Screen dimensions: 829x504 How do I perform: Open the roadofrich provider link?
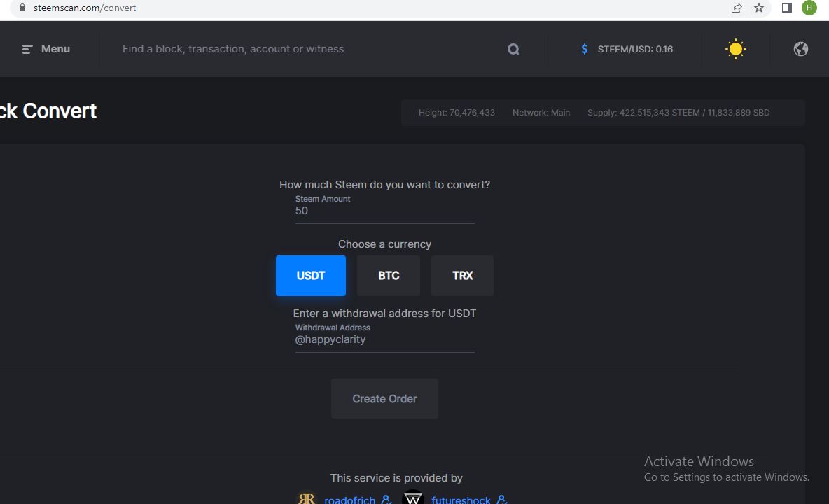[349, 500]
